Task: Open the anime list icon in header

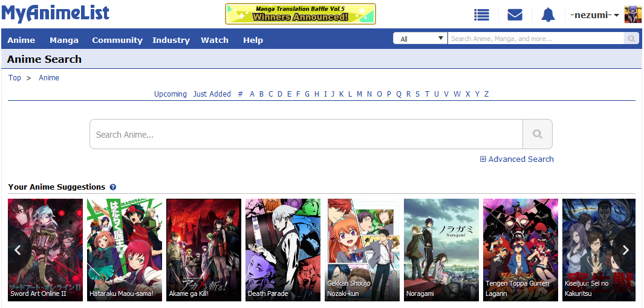Action: pyautogui.click(x=481, y=14)
